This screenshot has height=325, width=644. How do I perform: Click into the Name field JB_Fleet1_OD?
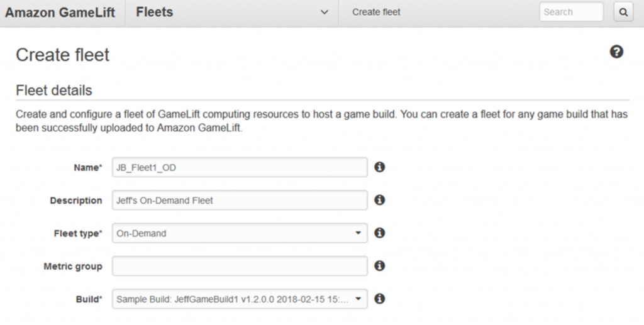[x=240, y=167]
